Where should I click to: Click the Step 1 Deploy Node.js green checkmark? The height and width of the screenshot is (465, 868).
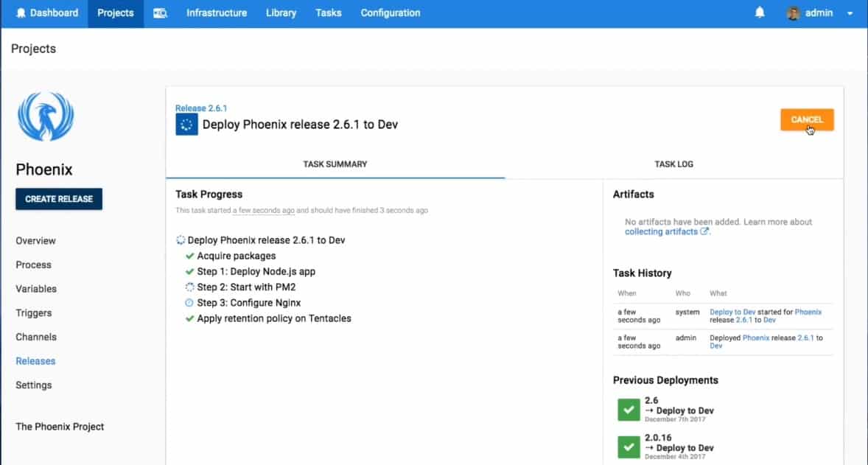pos(190,271)
